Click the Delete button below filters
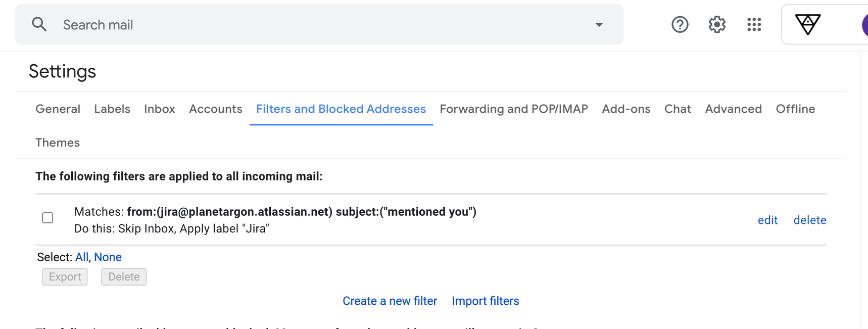 coord(124,276)
